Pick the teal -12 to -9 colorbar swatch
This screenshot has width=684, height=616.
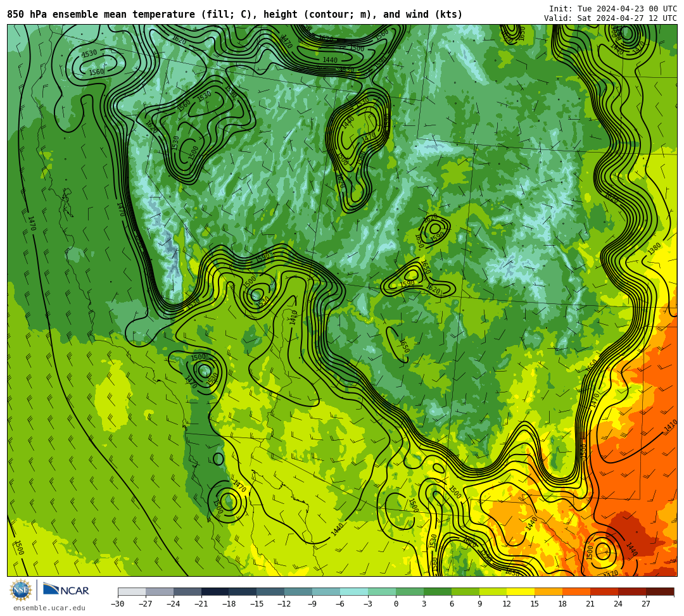click(299, 591)
